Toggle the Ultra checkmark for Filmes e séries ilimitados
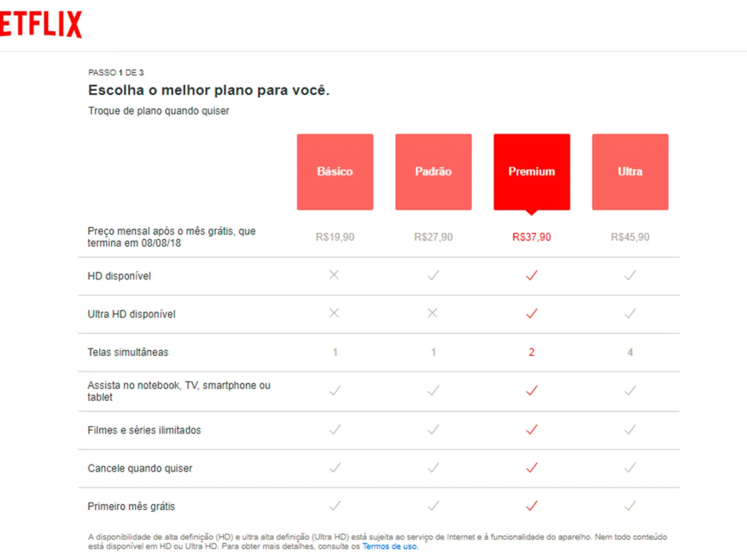This screenshot has height=560, width=747. coord(630,430)
